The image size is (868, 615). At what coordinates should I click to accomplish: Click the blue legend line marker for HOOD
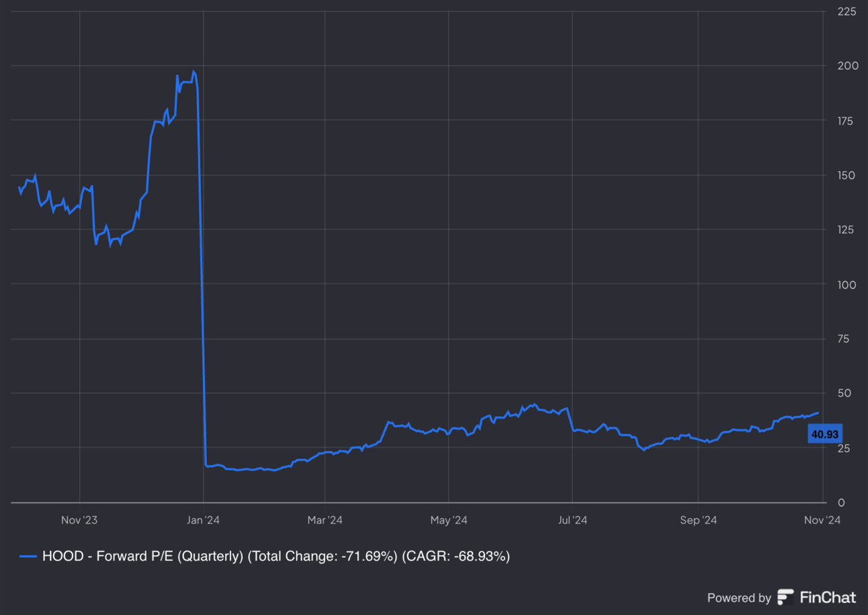click(x=29, y=556)
